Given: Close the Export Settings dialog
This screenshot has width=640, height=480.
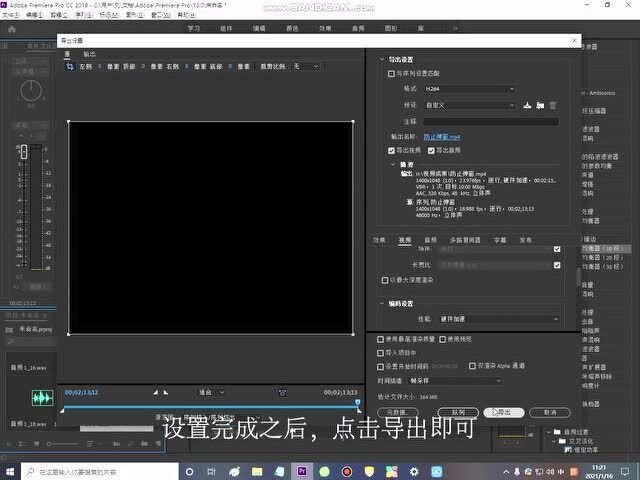Looking at the screenshot, I should tap(574, 40).
